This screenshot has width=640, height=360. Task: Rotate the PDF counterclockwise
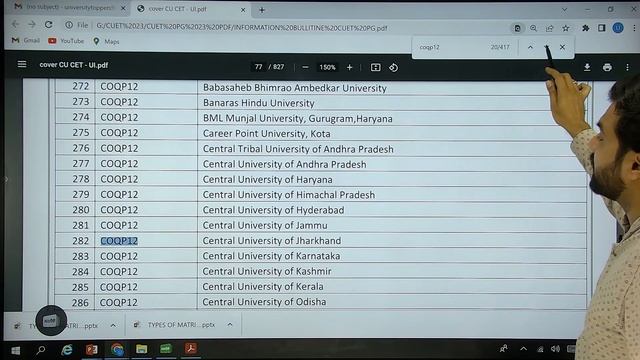[x=393, y=67]
